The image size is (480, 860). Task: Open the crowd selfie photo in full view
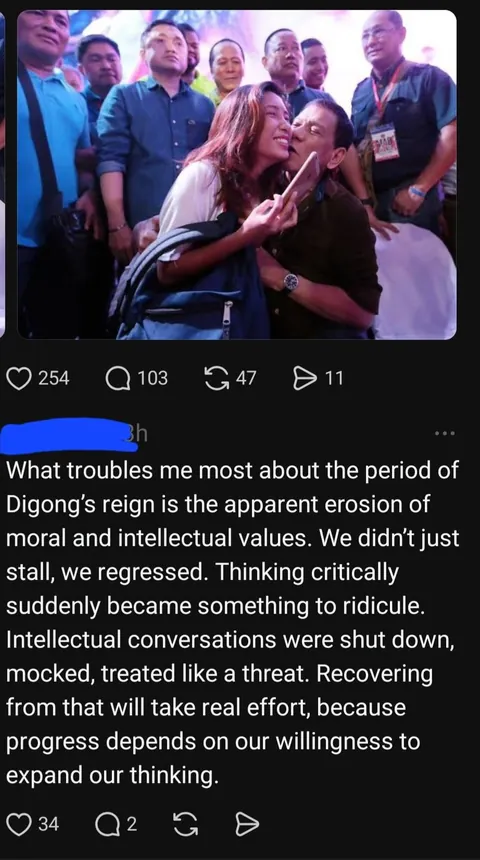pyautogui.click(x=237, y=174)
